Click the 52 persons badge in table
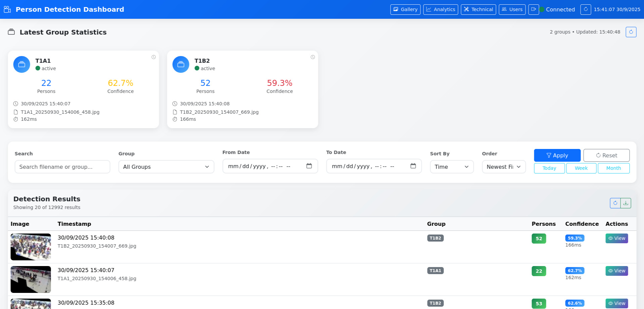The image size is (644, 309). [539, 239]
